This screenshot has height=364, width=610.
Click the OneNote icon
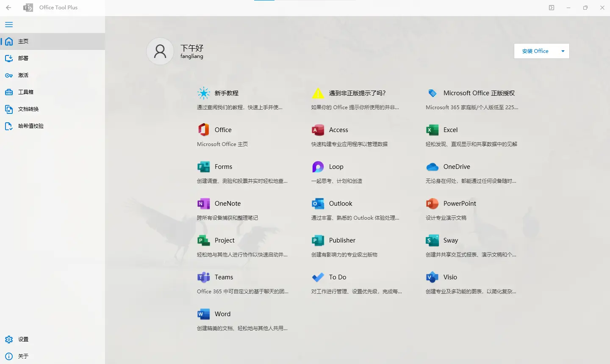click(203, 204)
